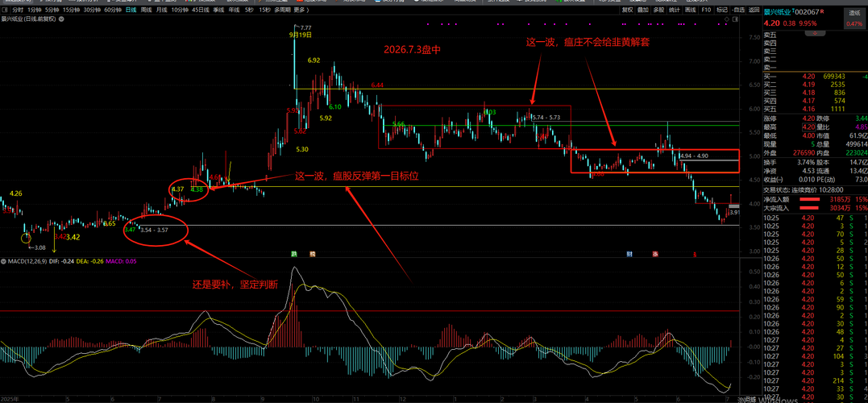Open the 多股 multi-stock view
The width and height of the screenshot is (868, 403).
[x=658, y=10]
